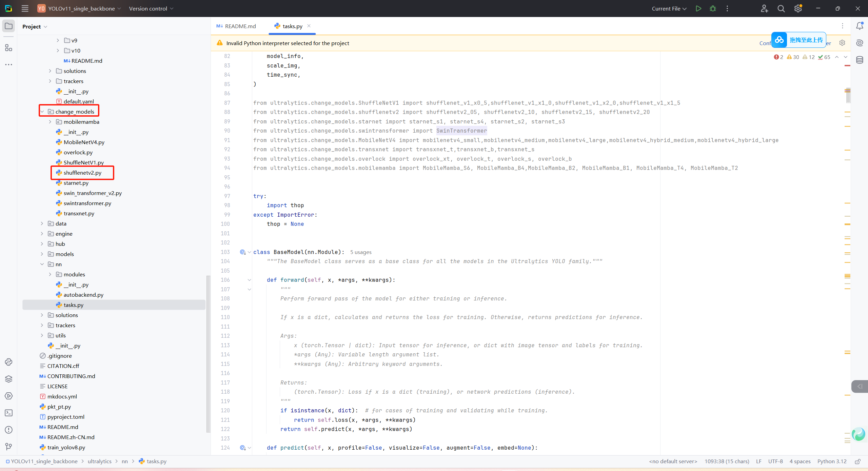Start debugging via the bug icon
This screenshot has width=868, height=471.
[x=713, y=8]
